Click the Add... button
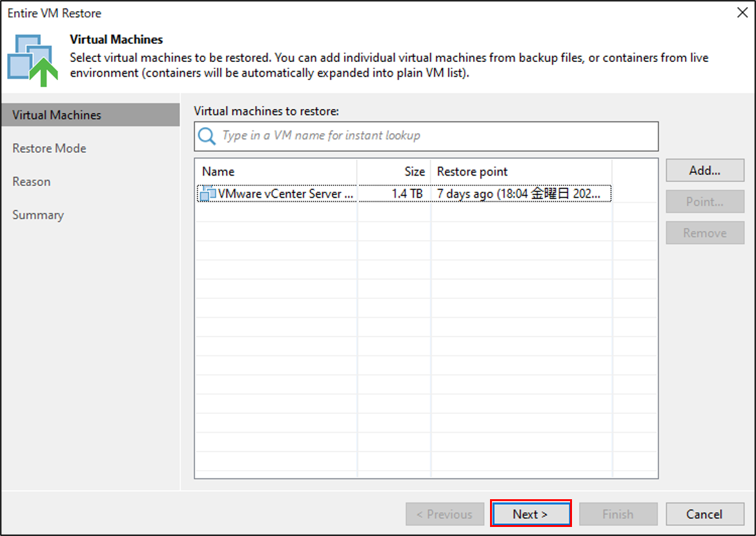 (x=705, y=170)
